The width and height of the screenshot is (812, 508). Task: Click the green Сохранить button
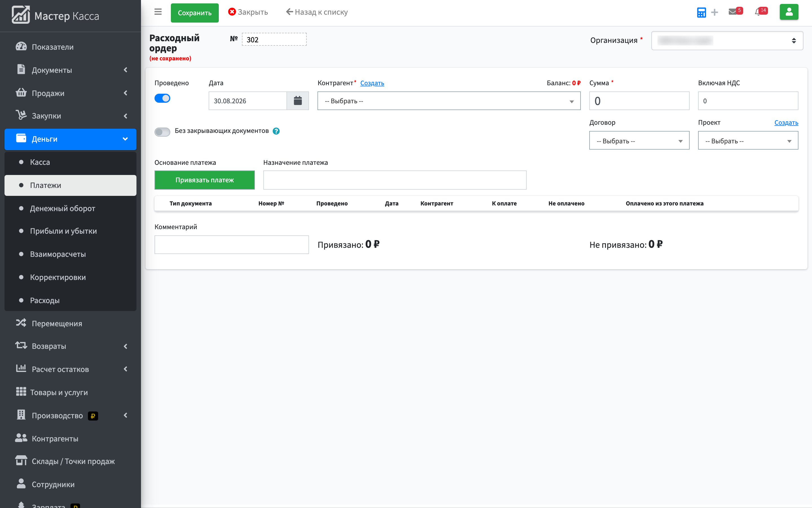tap(195, 13)
